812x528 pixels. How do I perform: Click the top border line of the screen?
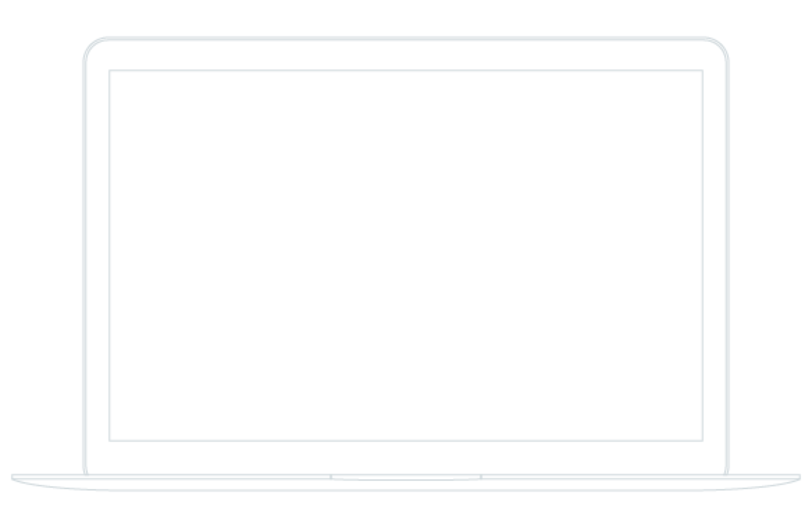pyautogui.click(x=406, y=70)
